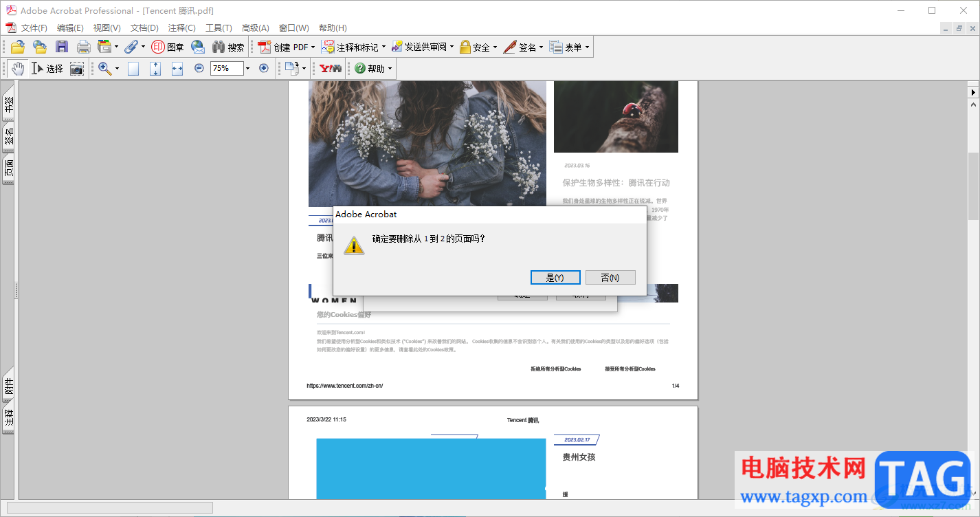980x517 pixels.
Task: Click the 安全 lock button
Action: point(474,47)
